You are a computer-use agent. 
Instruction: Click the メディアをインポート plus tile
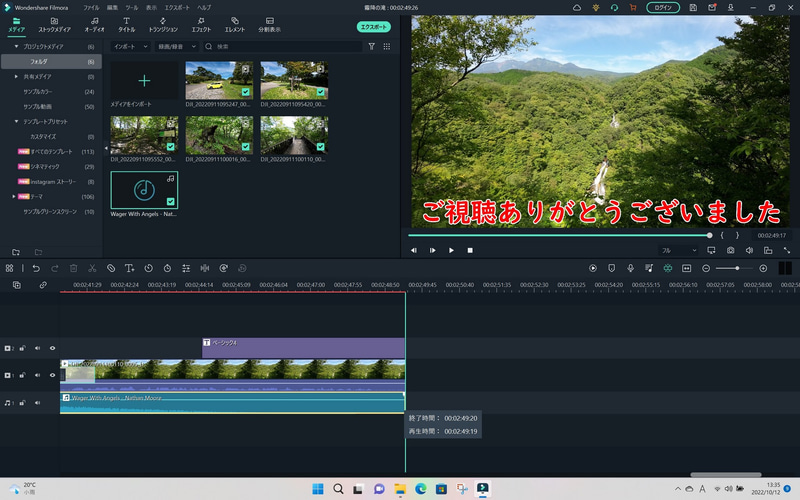click(x=144, y=81)
